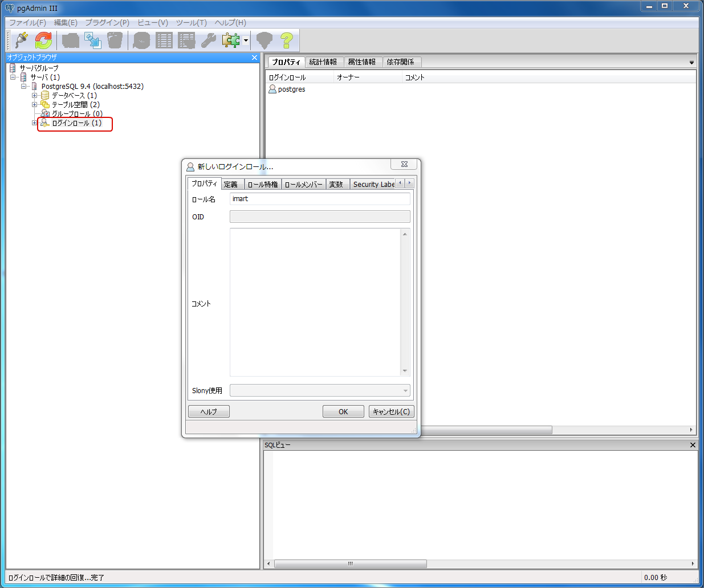
Task: Click the drop object trash icon
Action: tap(115, 40)
